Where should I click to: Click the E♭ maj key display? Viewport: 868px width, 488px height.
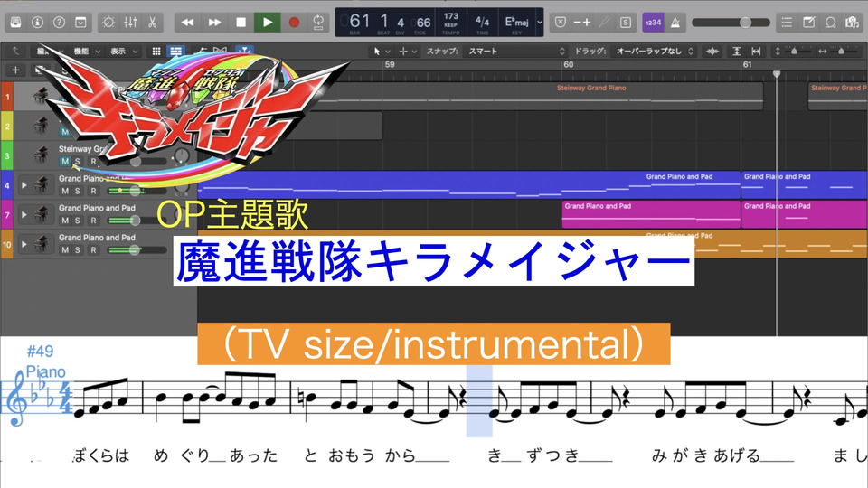click(x=516, y=22)
